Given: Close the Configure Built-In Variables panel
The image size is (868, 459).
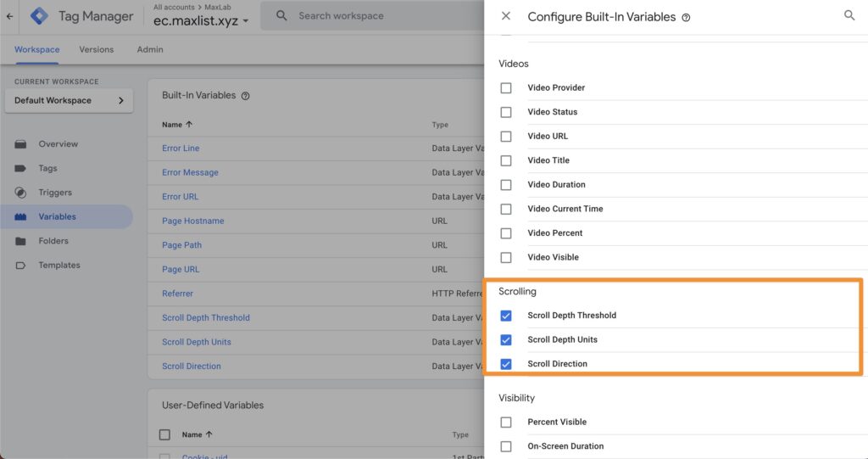Looking at the screenshot, I should coord(506,16).
